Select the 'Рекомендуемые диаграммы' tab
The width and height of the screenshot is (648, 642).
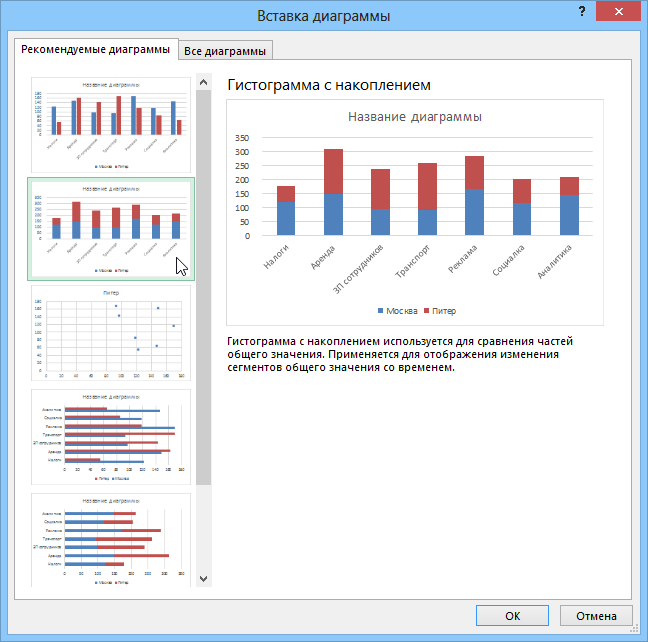click(x=96, y=49)
